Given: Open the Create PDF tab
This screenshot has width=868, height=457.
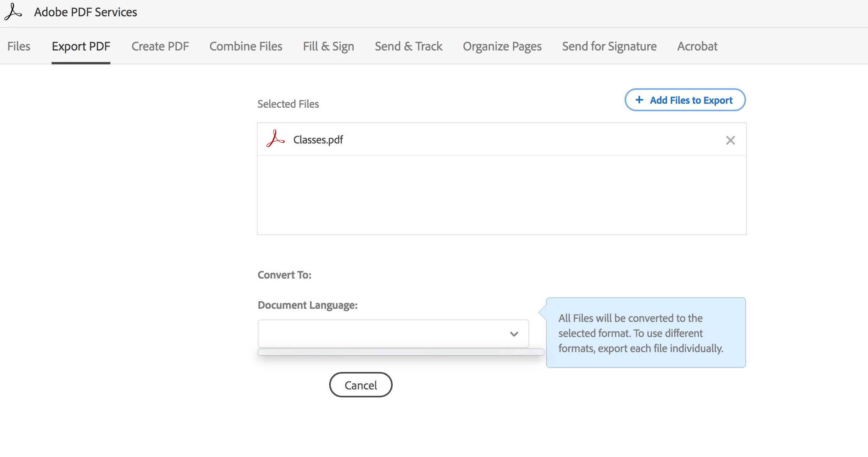Looking at the screenshot, I should coord(160,46).
